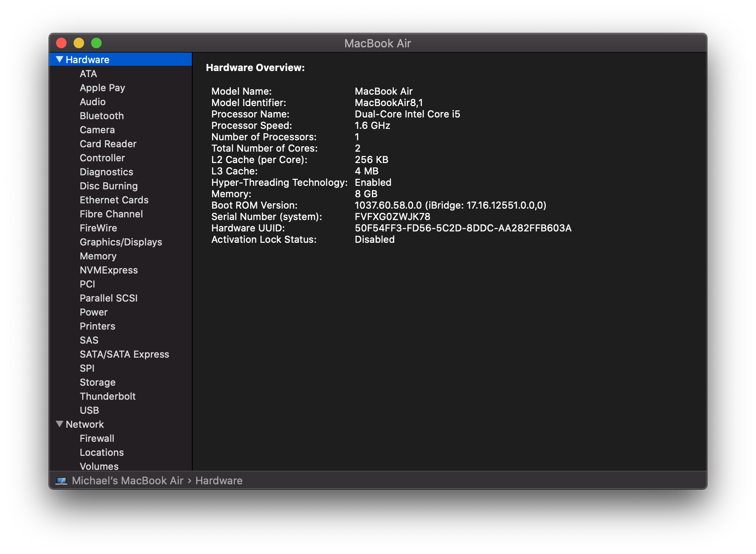
Task: View Storage information
Action: tap(98, 382)
